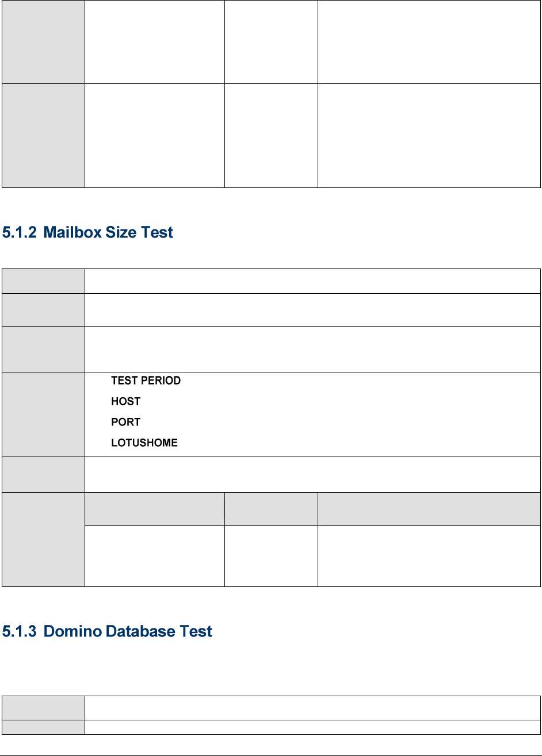Click gray cell left of Domino table's first row
The width and height of the screenshot is (542, 756).
43,707
